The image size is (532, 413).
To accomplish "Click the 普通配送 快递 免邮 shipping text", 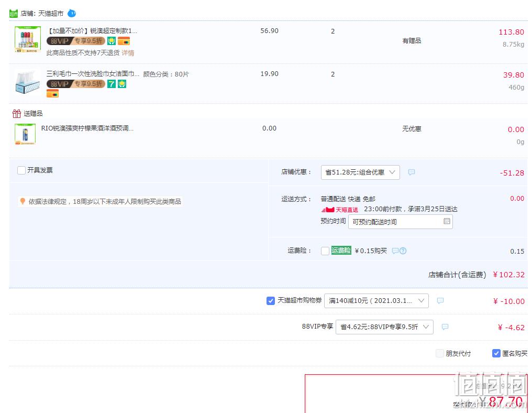I will pos(348,199).
